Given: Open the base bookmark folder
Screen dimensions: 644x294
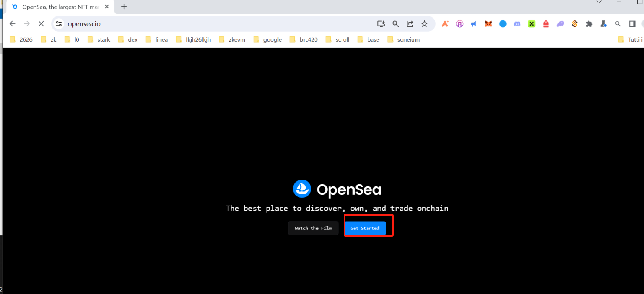Looking at the screenshot, I should point(368,39).
